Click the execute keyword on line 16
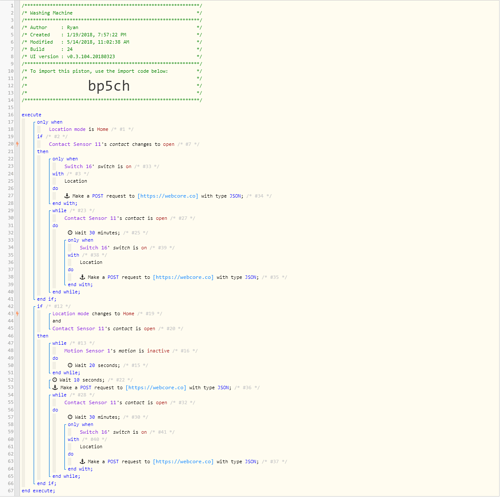The image size is (503, 500). [31, 115]
